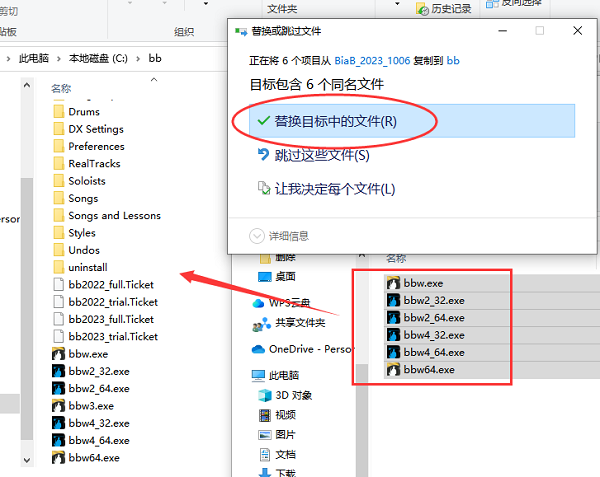Click the Styles folder icon
The image size is (600, 477).
pos(59,233)
